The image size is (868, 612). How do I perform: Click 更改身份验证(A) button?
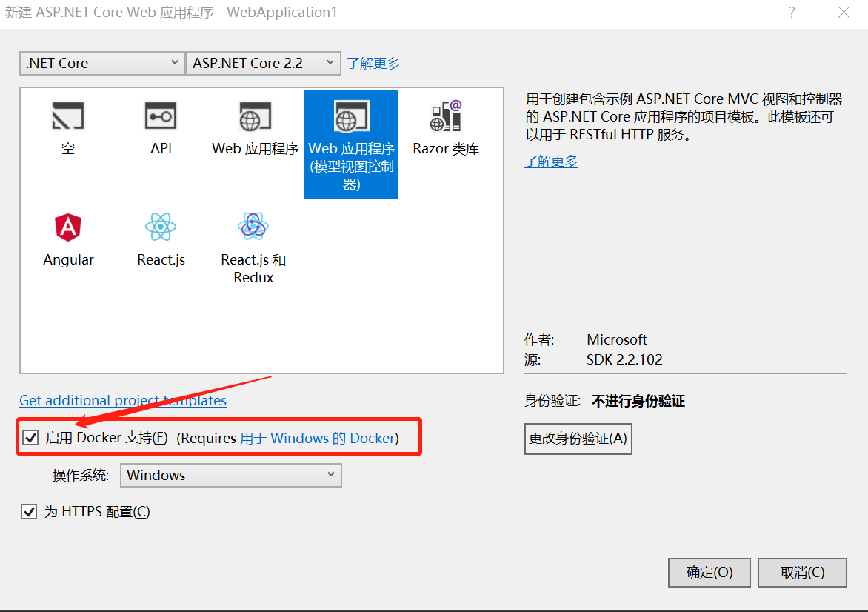point(578,439)
